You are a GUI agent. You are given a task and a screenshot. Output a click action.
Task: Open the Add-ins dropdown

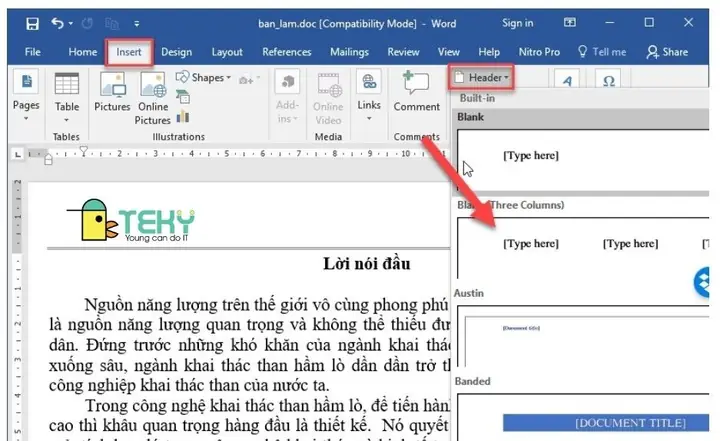coord(287,97)
